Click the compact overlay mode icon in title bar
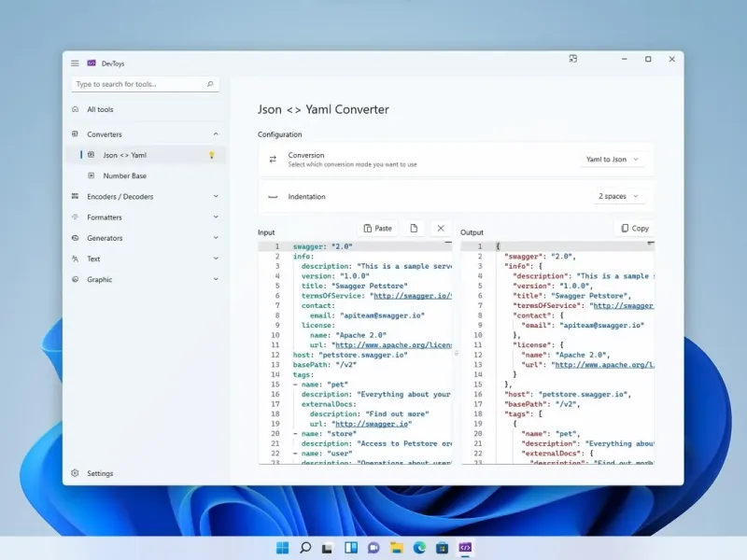Viewport: 747px width, 560px height. pos(573,59)
